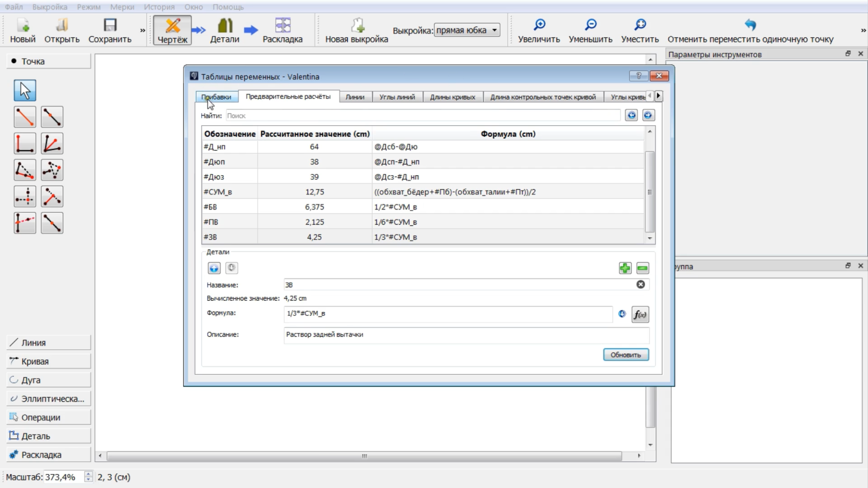This screenshot has width=868, height=488.
Task: Open the Мерки menu
Action: tap(122, 7)
